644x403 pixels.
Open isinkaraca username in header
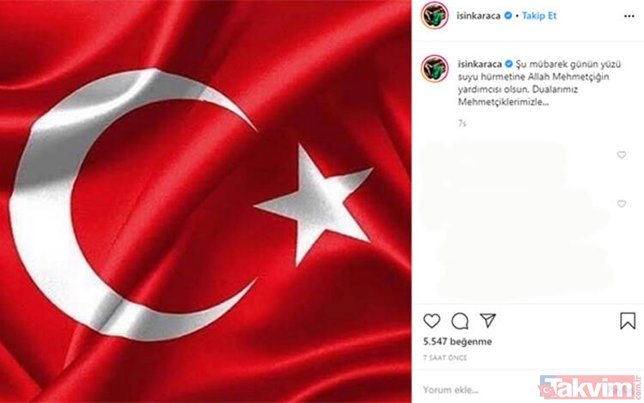click(478, 16)
